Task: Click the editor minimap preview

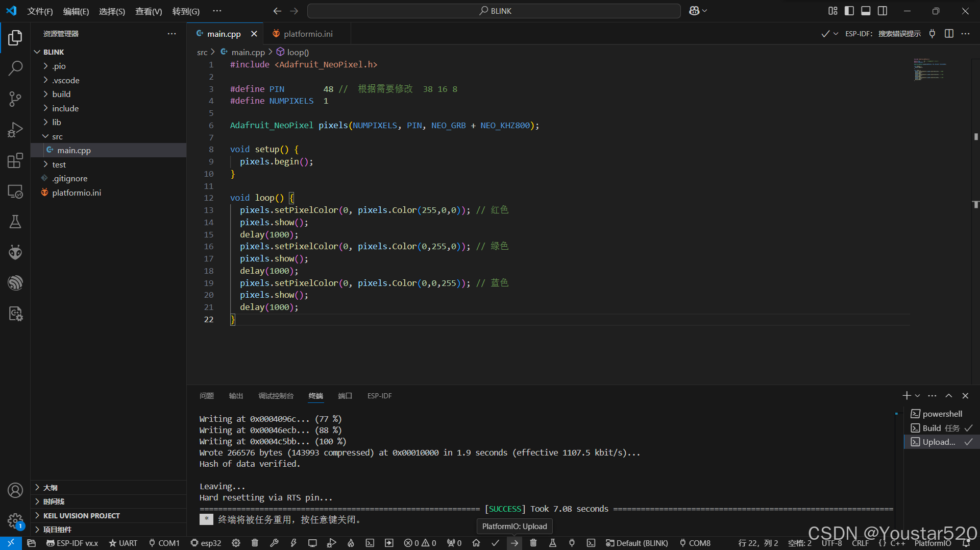Action: coord(929,69)
